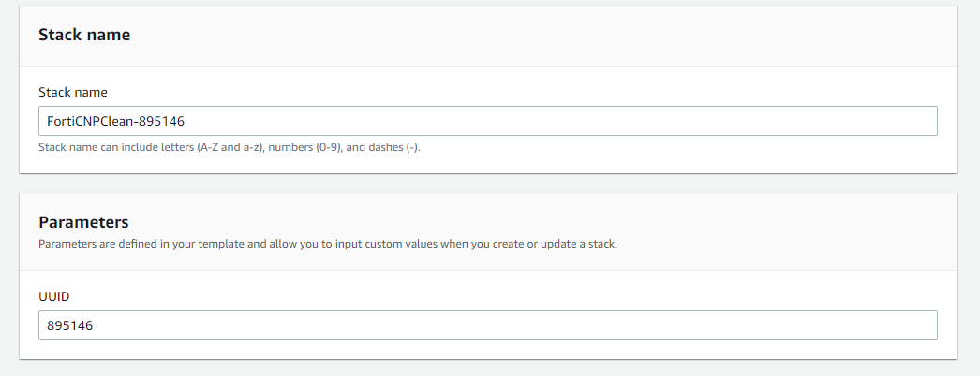
Task: Click empty right end of Stack name field
Action: (843, 121)
